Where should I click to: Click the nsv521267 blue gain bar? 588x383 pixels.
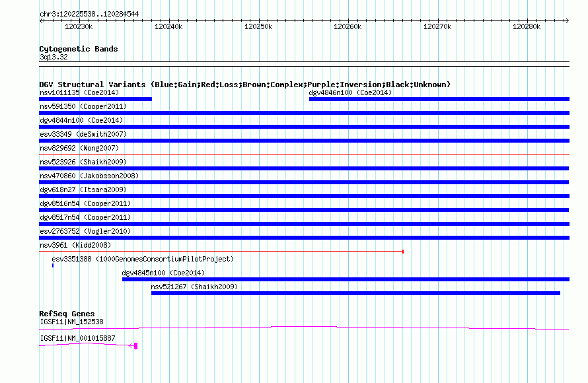pos(355,293)
